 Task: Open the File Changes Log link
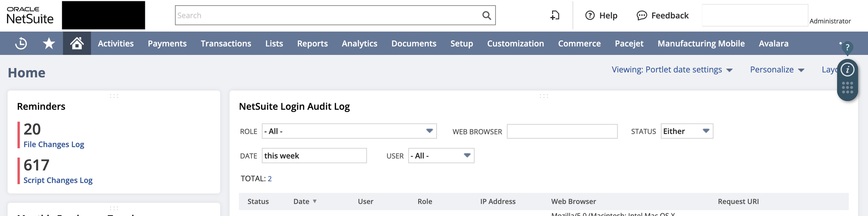point(54,144)
